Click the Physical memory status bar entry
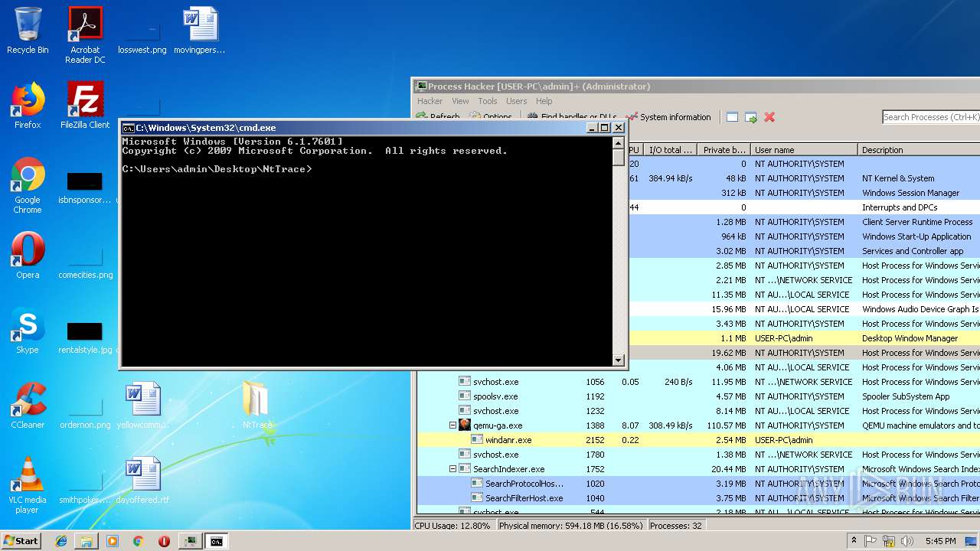 (571, 526)
